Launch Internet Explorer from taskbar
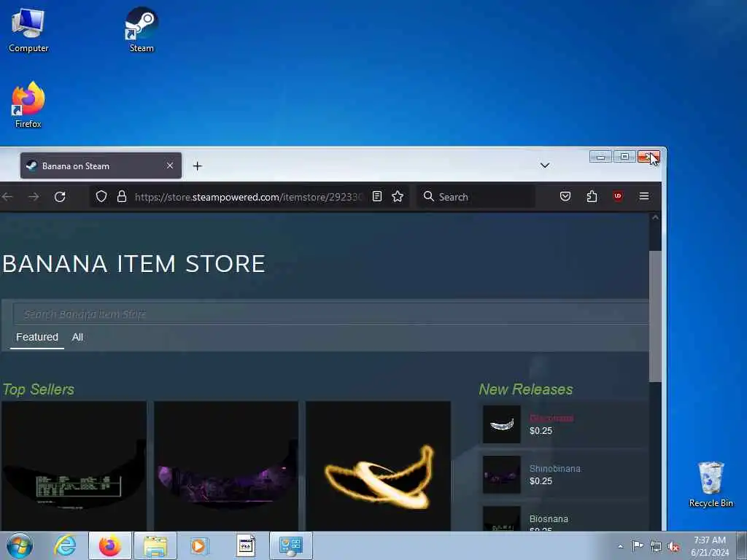747x560 pixels. click(x=65, y=545)
